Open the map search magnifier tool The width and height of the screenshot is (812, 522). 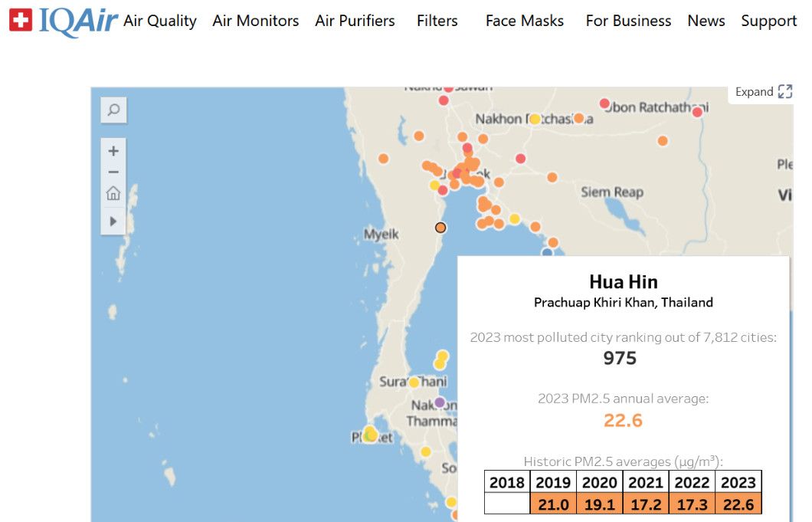[x=113, y=110]
